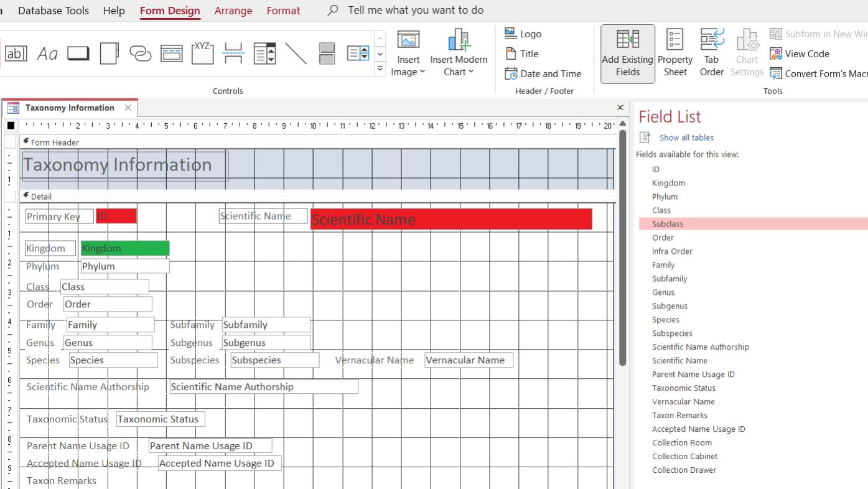The image size is (868, 489).
Task: Open the Help tab
Action: tap(114, 11)
